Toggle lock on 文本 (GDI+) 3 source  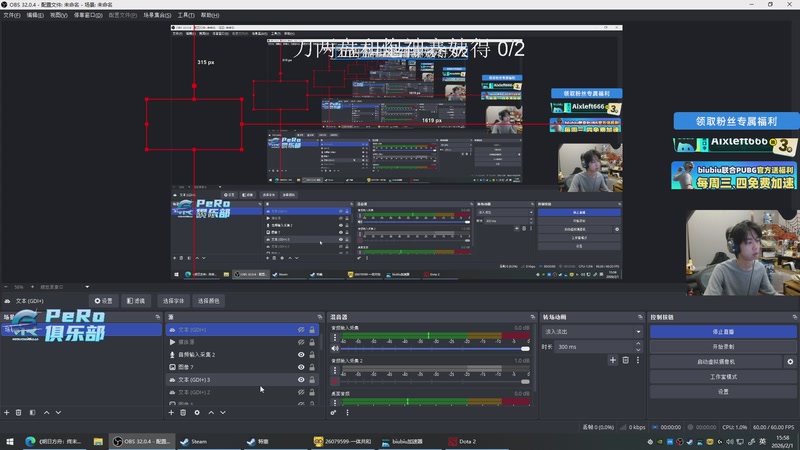(312, 380)
